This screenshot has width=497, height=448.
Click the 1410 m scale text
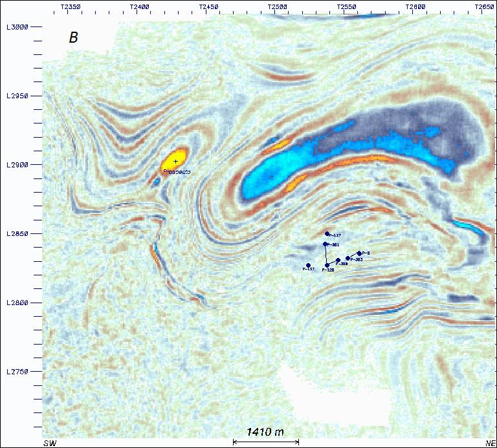pos(265,432)
